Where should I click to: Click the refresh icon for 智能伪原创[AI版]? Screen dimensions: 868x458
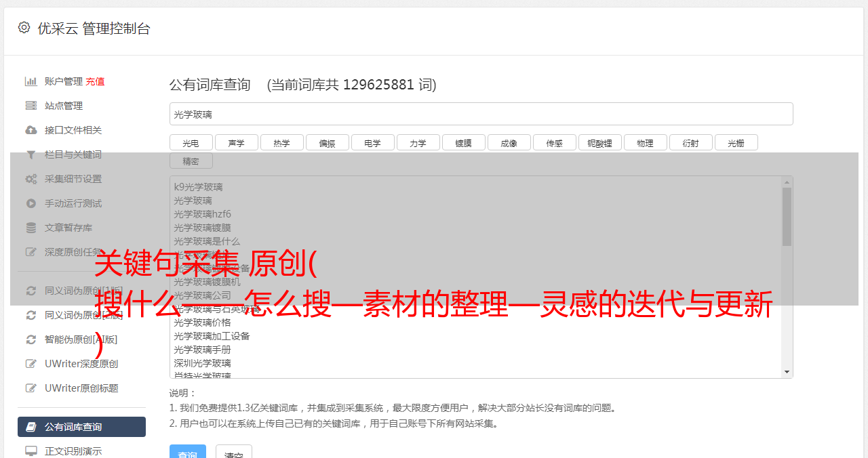click(x=31, y=339)
